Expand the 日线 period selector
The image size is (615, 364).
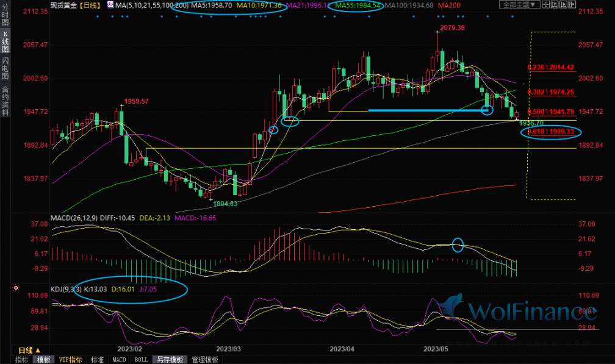(30, 351)
